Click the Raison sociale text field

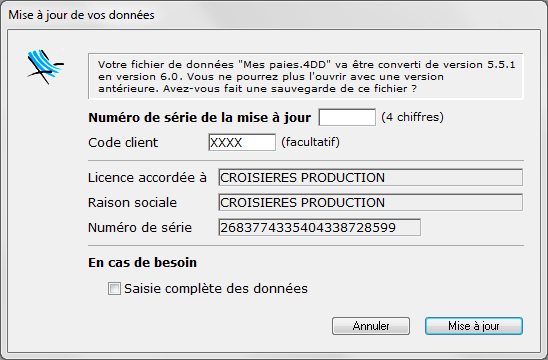(x=370, y=202)
